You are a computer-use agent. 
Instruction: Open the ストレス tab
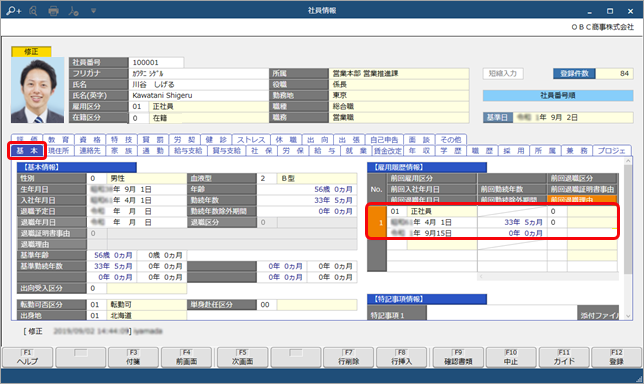(251, 140)
